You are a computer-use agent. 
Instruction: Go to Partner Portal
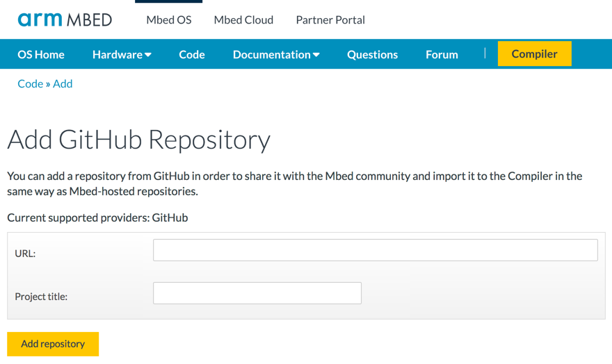click(330, 20)
